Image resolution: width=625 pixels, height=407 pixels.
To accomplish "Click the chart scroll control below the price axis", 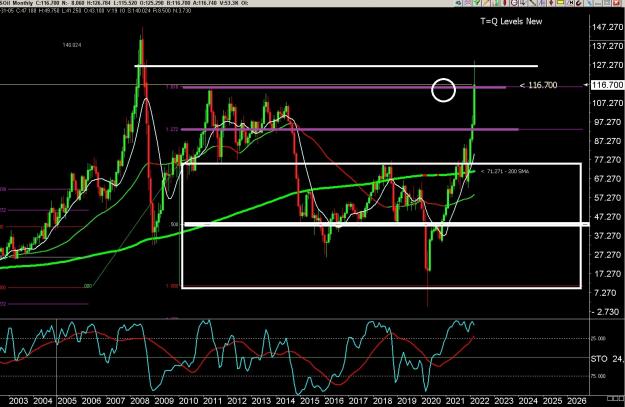I will tap(616, 398).
